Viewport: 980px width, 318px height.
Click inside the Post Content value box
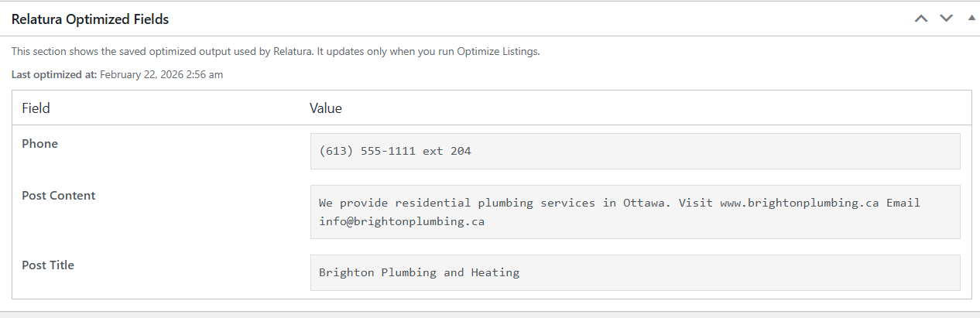pos(635,212)
